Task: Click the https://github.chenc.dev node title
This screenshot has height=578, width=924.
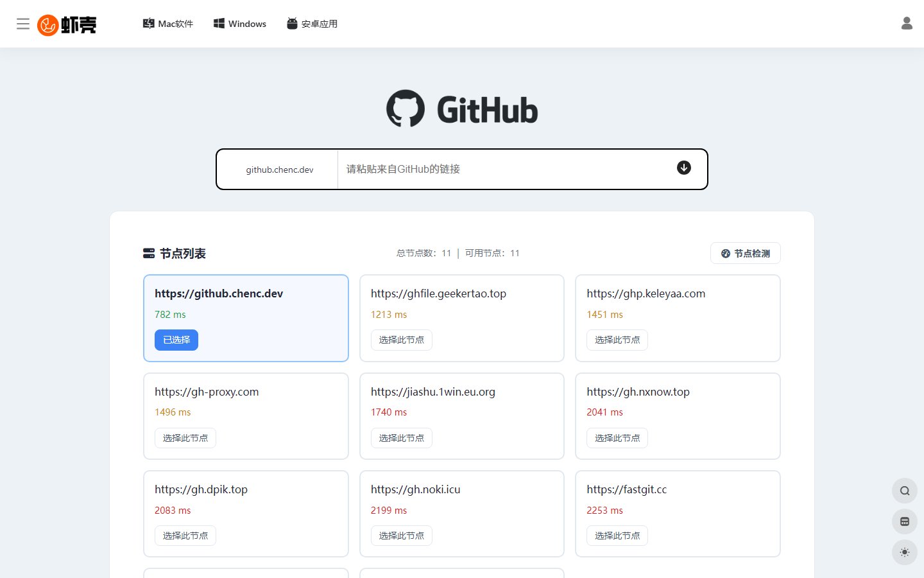Action: click(219, 293)
